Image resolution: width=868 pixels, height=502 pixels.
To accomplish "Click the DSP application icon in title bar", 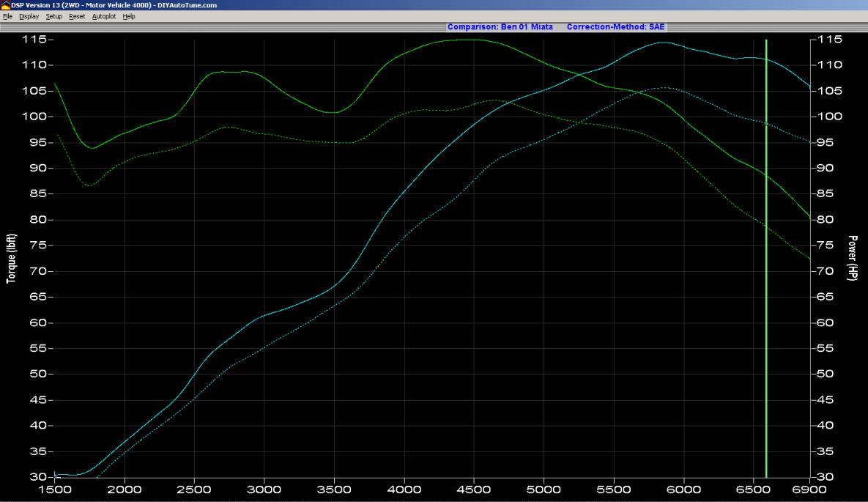I will 5,5.
